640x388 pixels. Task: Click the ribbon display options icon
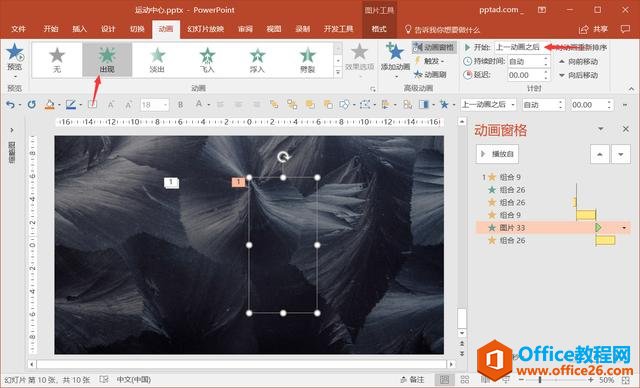tap(542, 10)
